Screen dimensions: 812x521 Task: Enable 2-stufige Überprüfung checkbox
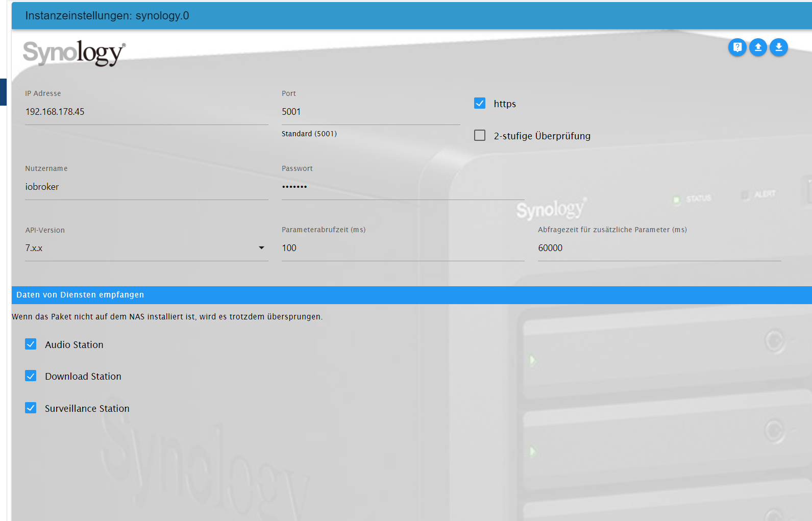(480, 136)
